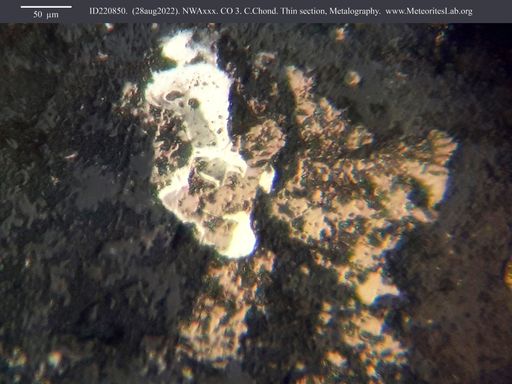Click the 50 µm scale label

pos(46,15)
